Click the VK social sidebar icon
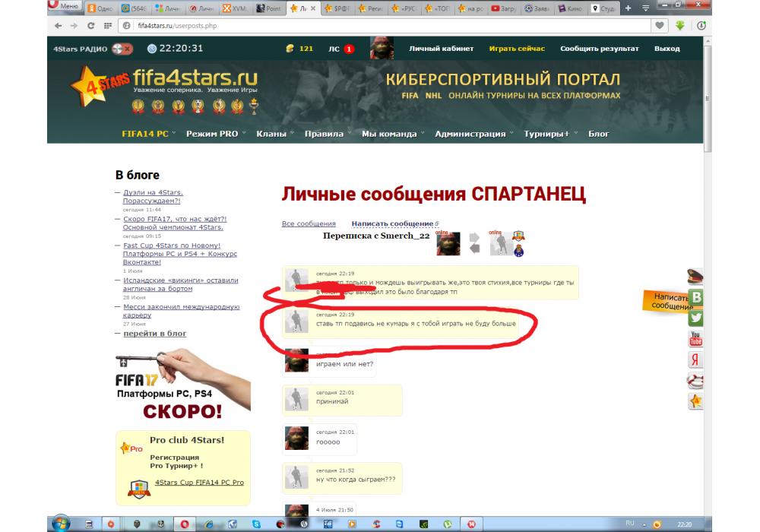760x532 pixels. (x=695, y=298)
